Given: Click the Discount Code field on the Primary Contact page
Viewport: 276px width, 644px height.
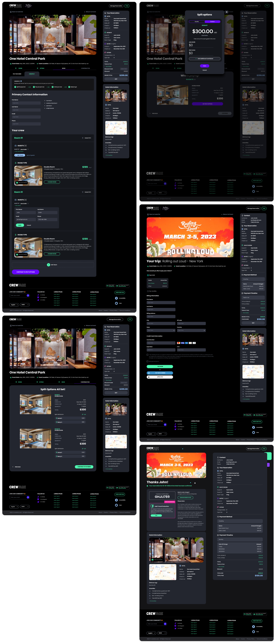Looking at the screenshot, I should tap(124, 69).
